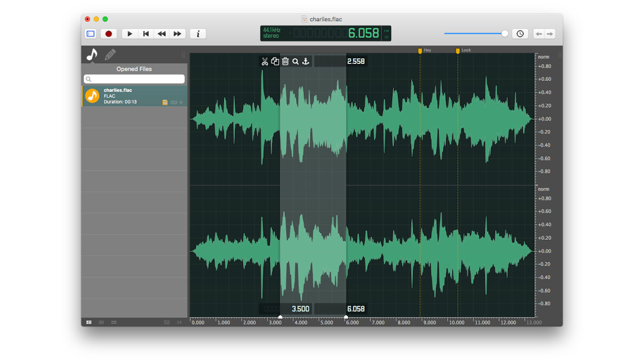Viewport: 644px width, 362px height.
Task: Click the top channel waveform selection area
Action: 313,119
